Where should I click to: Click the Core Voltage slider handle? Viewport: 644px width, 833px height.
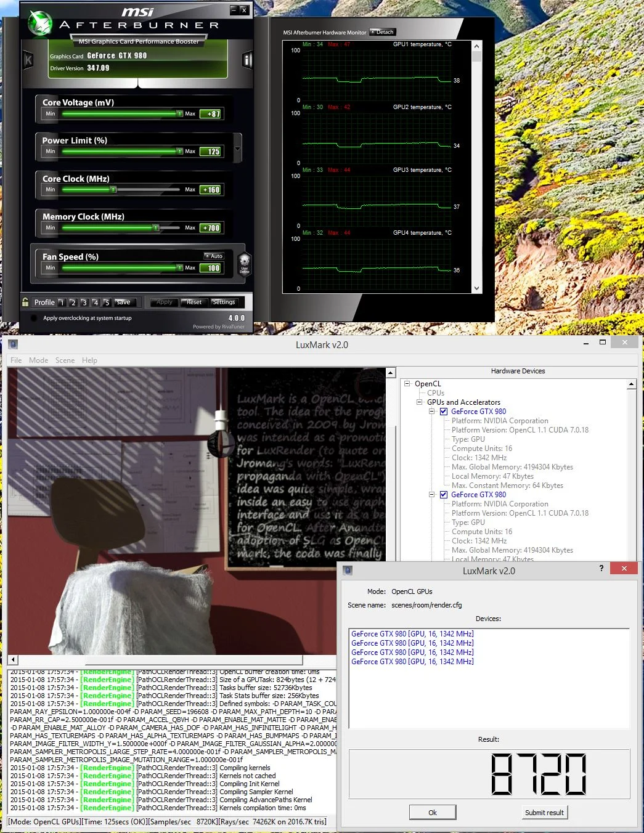[x=179, y=113]
